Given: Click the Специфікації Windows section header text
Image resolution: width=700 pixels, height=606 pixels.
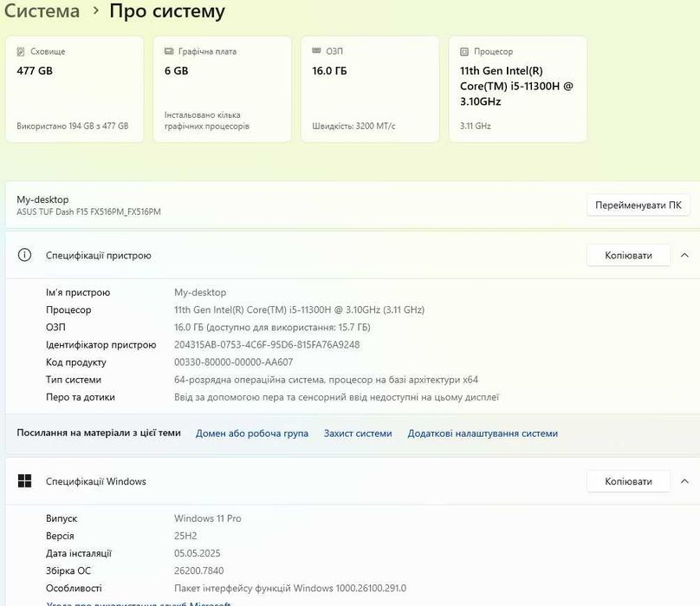Looking at the screenshot, I should 96,481.
